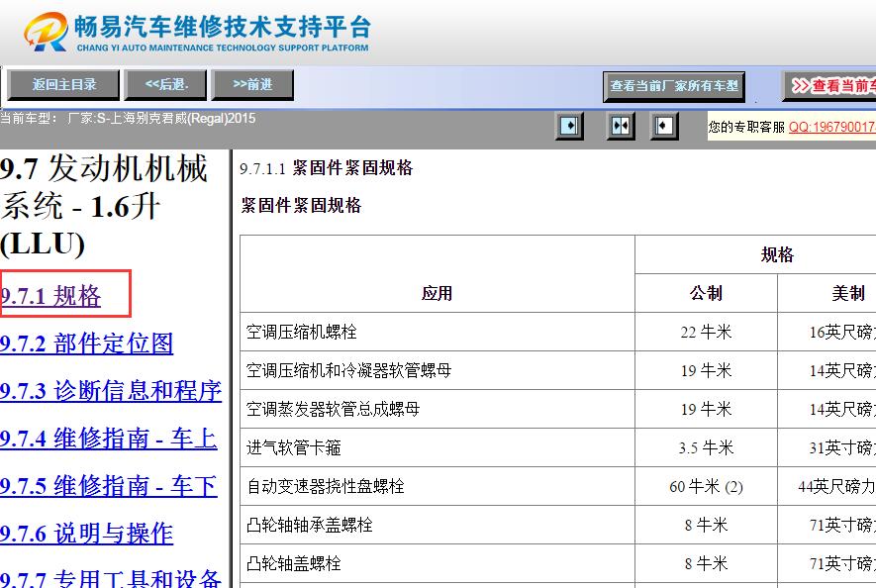The height and width of the screenshot is (588, 876).
Task: Open 查看当前厂家所有车型 button
Action: [674, 87]
